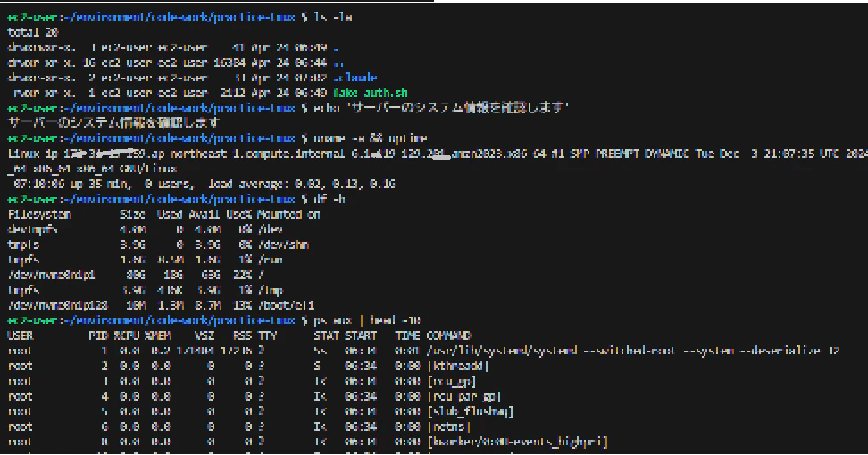Click the "devtmpfs" filesystem row name
The image size is (868, 455).
click(33, 229)
